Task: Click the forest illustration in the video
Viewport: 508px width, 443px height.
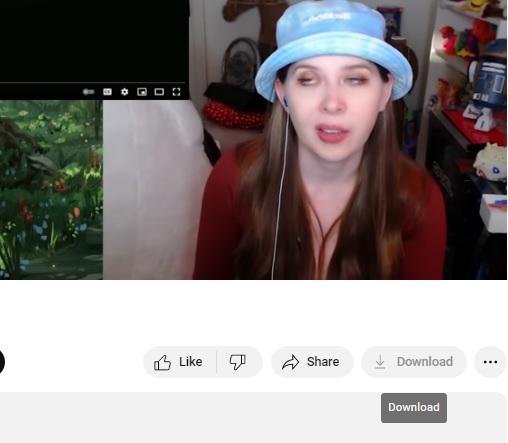Action: pos(51,190)
